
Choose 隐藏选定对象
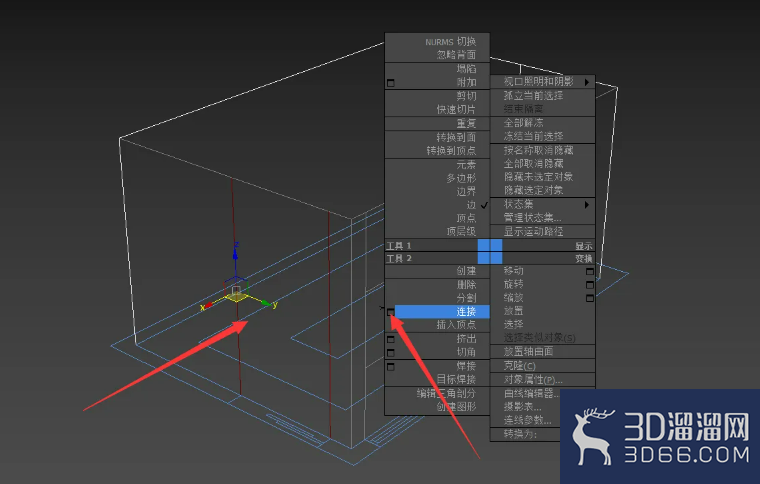click(x=533, y=190)
